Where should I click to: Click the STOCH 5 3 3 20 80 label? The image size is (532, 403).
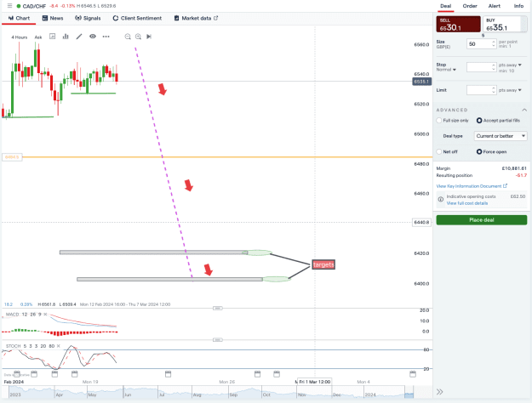tap(30, 346)
